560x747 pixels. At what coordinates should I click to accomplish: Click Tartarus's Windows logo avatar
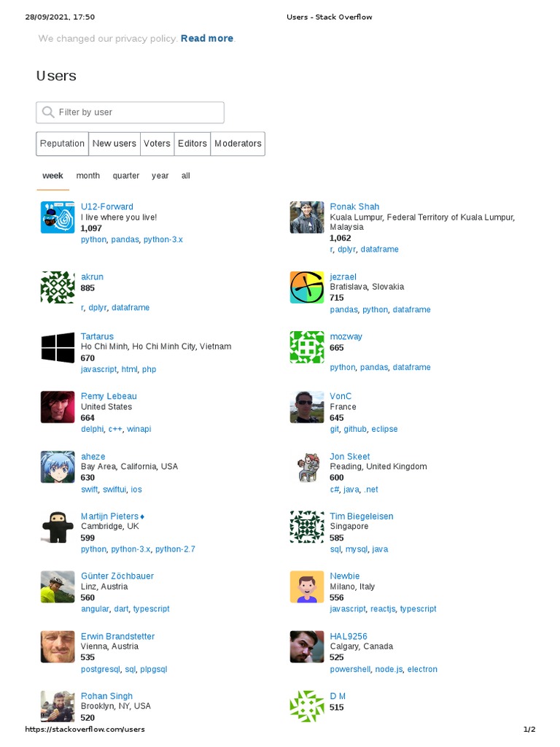point(58,347)
